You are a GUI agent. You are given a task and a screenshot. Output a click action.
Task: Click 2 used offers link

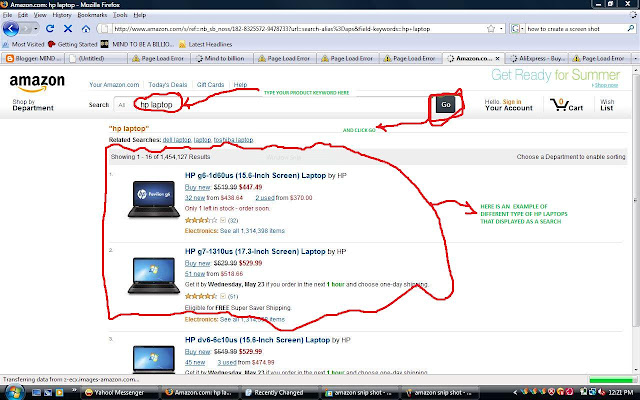(x=265, y=198)
